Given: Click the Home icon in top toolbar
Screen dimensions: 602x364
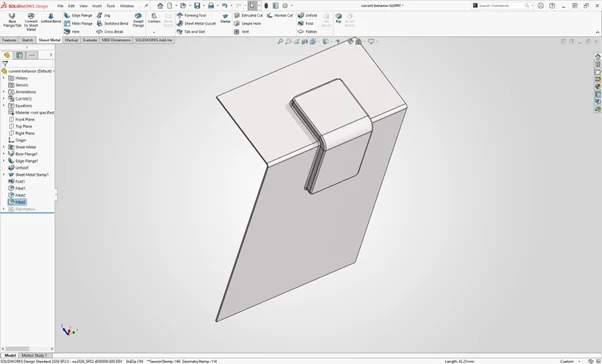Looking at the screenshot, I should [x=160, y=5].
